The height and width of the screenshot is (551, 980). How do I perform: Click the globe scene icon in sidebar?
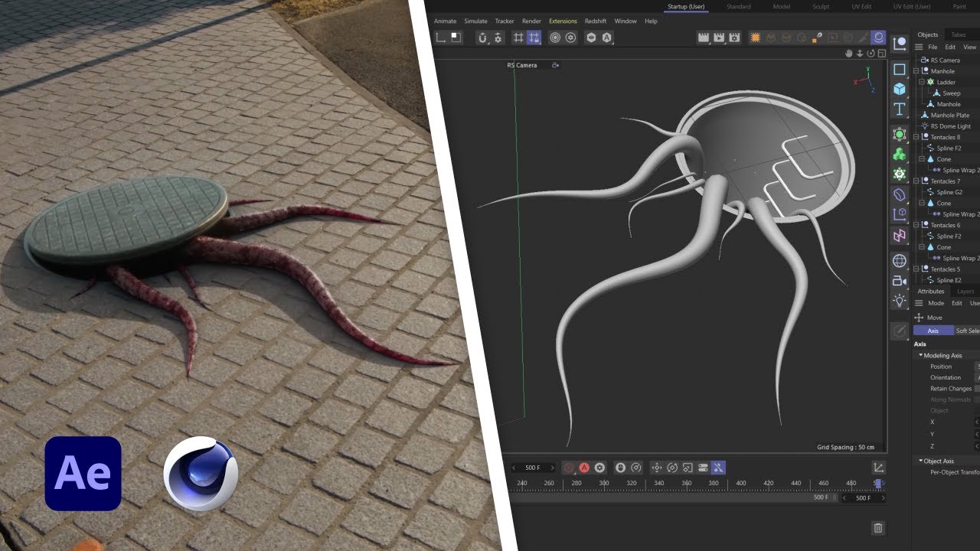point(900,261)
